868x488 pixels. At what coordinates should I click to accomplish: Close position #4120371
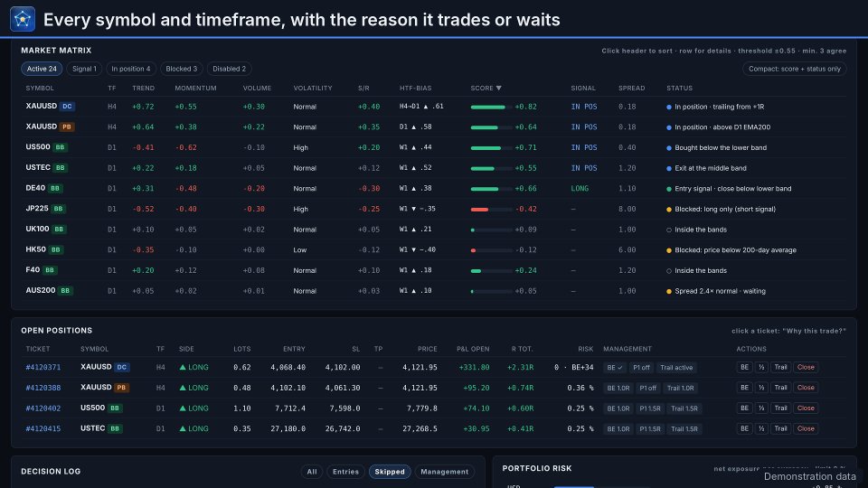(806, 368)
